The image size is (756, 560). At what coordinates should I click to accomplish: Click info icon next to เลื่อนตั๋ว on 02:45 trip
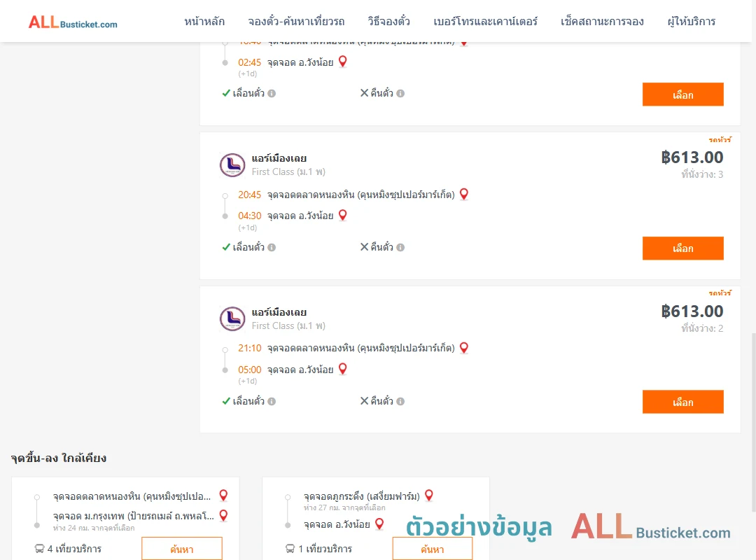[272, 94]
